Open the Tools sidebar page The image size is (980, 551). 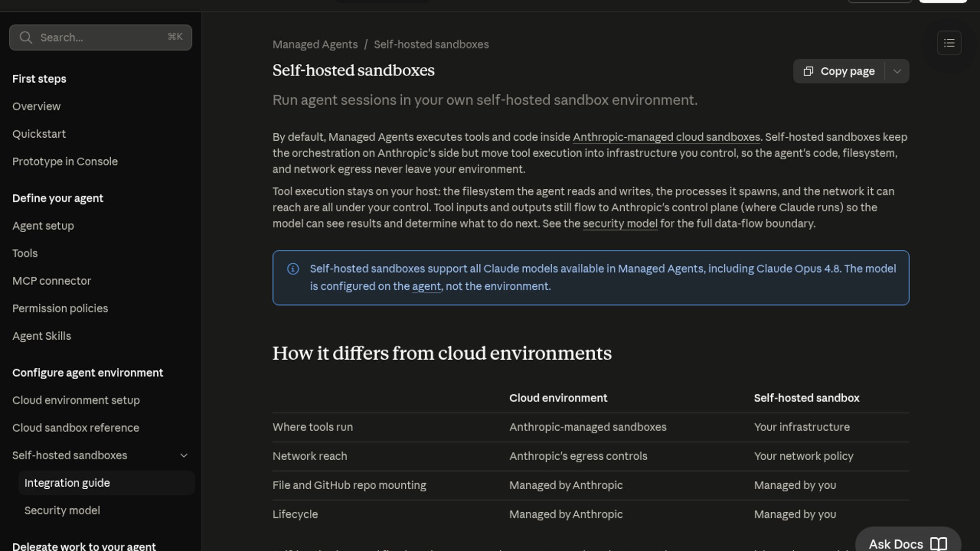tap(25, 254)
